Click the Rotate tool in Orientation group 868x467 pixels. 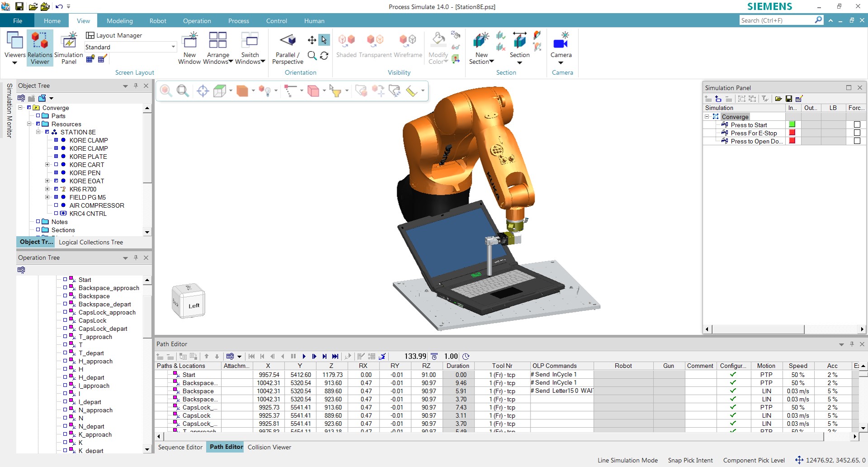pyautogui.click(x=324, y=56)
